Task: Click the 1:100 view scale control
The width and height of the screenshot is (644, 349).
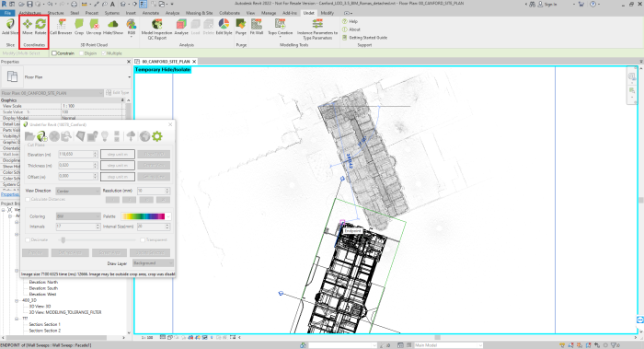Action: pos(147,338)
